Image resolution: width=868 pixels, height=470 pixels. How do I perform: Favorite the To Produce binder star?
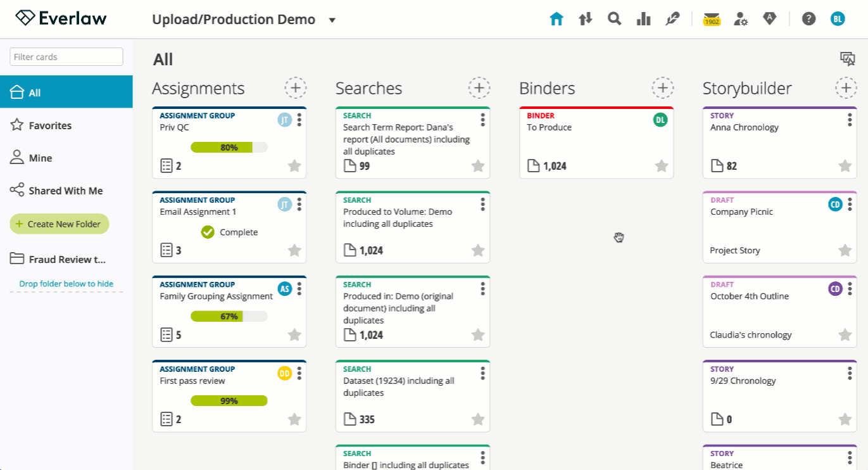(x=662, y=166)
